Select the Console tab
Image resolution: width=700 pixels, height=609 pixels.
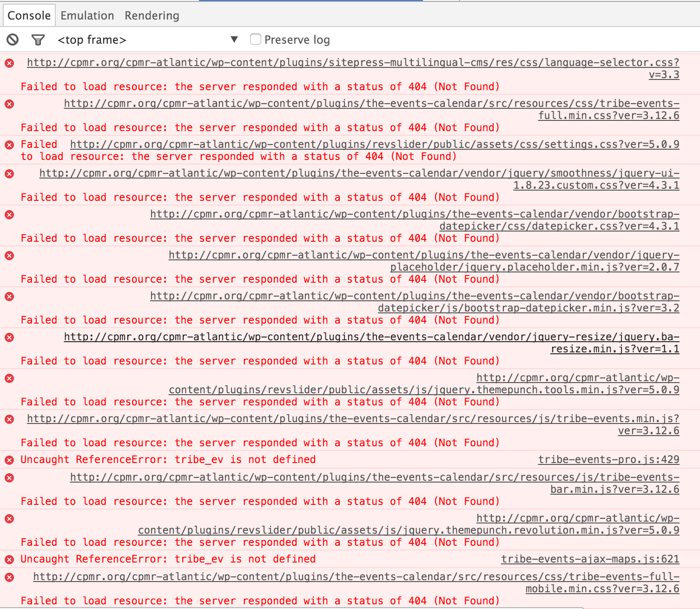coord(29,15)
